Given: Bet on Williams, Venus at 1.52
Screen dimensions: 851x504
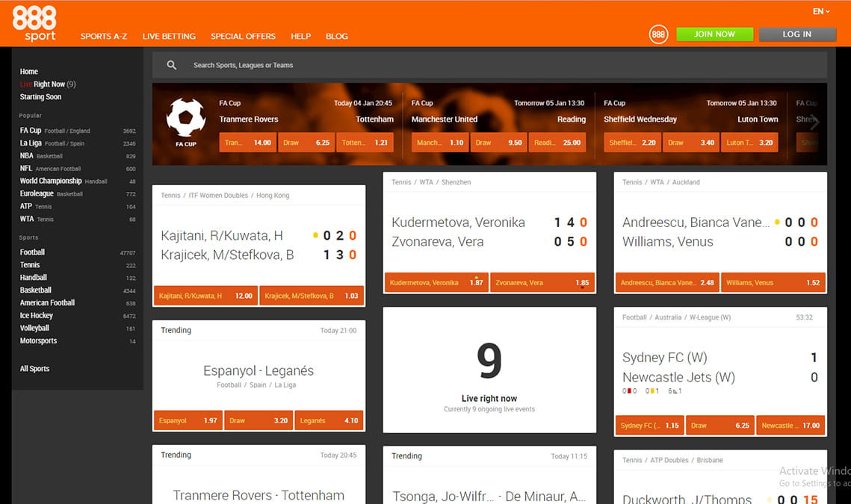Looking at the screenshot, I should pos(773,283).
